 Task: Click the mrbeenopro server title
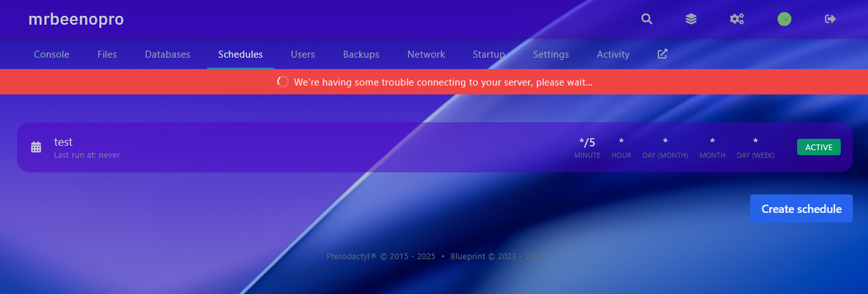[76, 20]
